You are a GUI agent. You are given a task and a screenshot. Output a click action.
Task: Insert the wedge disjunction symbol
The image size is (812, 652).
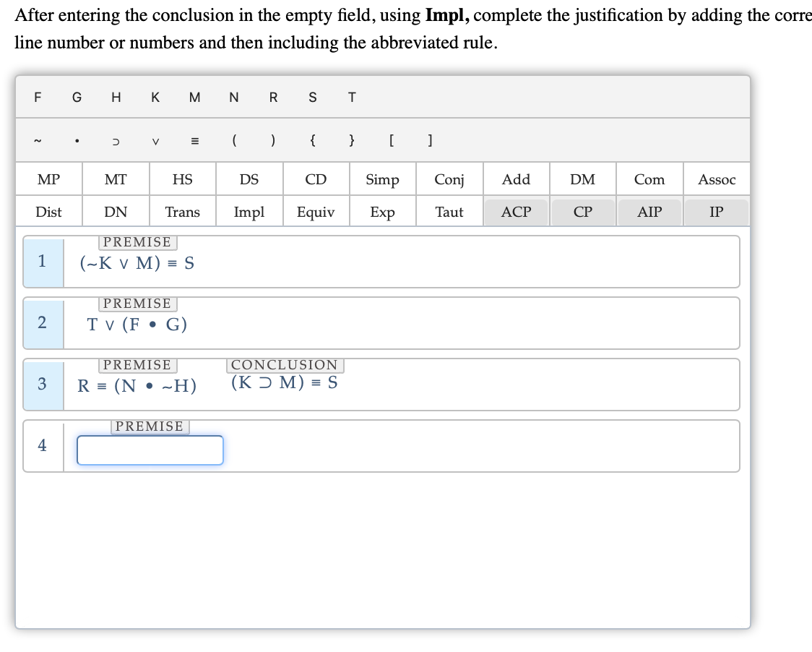[155, 141]
